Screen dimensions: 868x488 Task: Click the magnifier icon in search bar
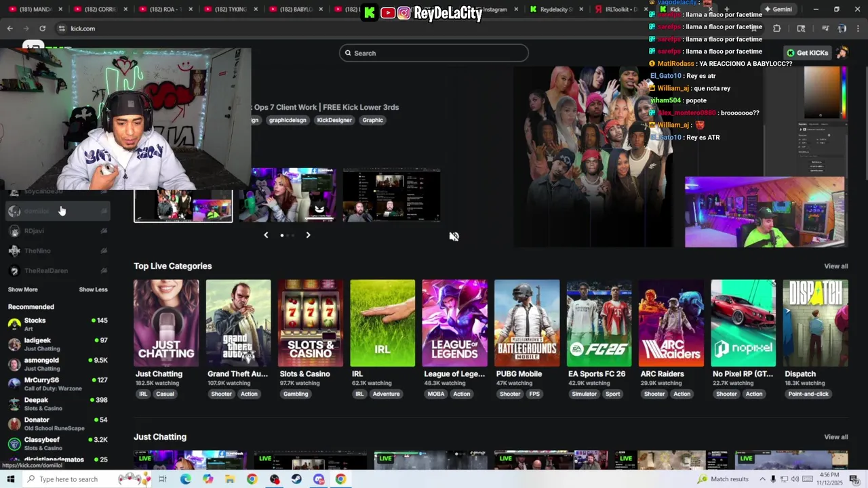[348, 53]
